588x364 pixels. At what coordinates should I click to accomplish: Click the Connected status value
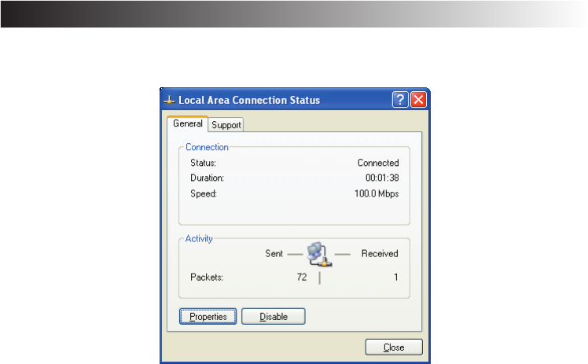tap(378, 163)
